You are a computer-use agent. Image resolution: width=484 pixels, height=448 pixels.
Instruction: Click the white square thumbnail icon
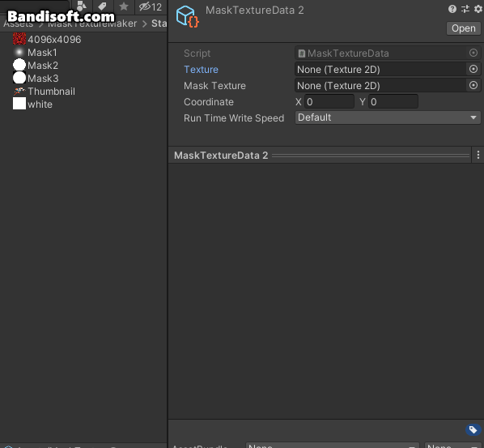[19, 104]
